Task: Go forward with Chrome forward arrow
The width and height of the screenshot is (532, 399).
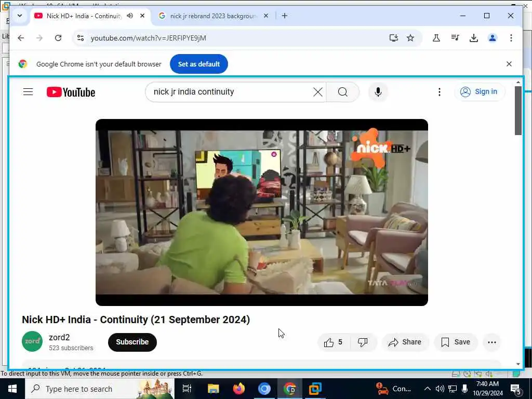Action: 39,38
